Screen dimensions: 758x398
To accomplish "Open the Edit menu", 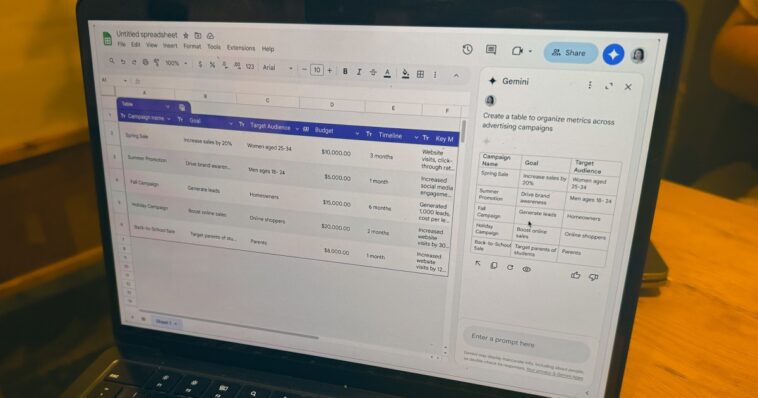I will (136, 44).
